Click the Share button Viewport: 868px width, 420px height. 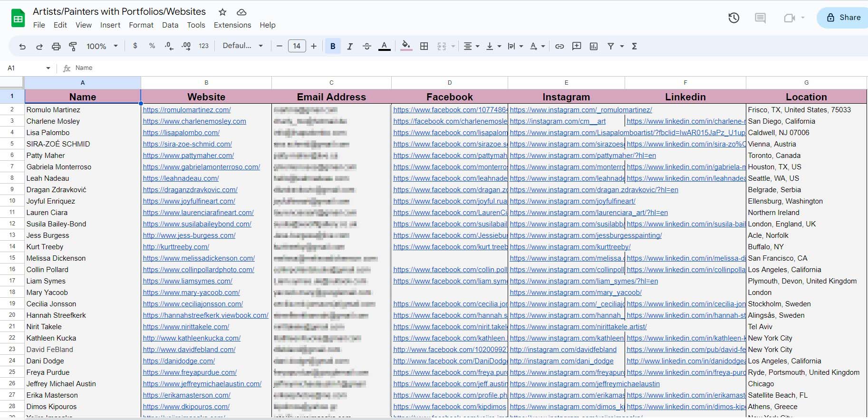click(x=843, y=18)
